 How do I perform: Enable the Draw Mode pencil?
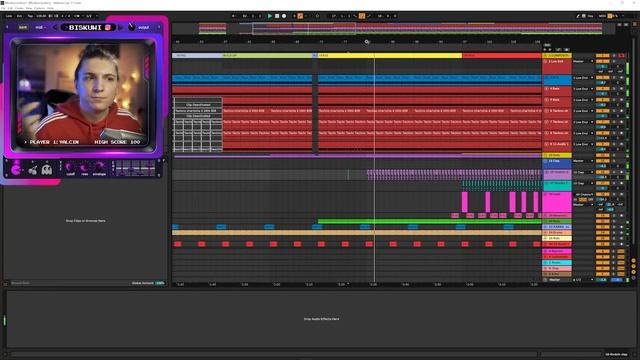click(578, 16)
